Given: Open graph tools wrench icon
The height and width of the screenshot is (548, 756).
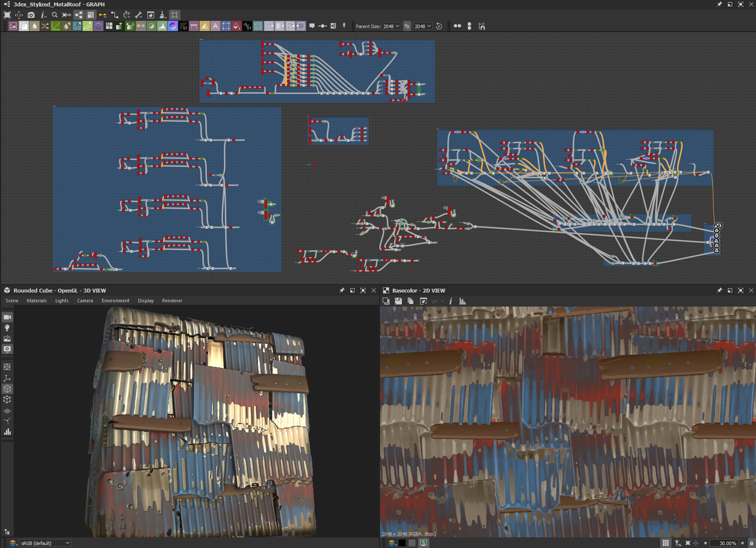Looking at the screenshot, I should tap(138, 15).
